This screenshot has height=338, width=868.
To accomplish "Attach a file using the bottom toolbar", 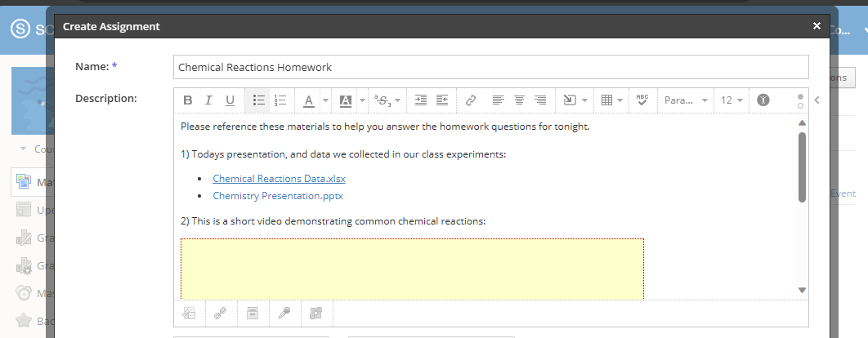I will pos(189,314).
